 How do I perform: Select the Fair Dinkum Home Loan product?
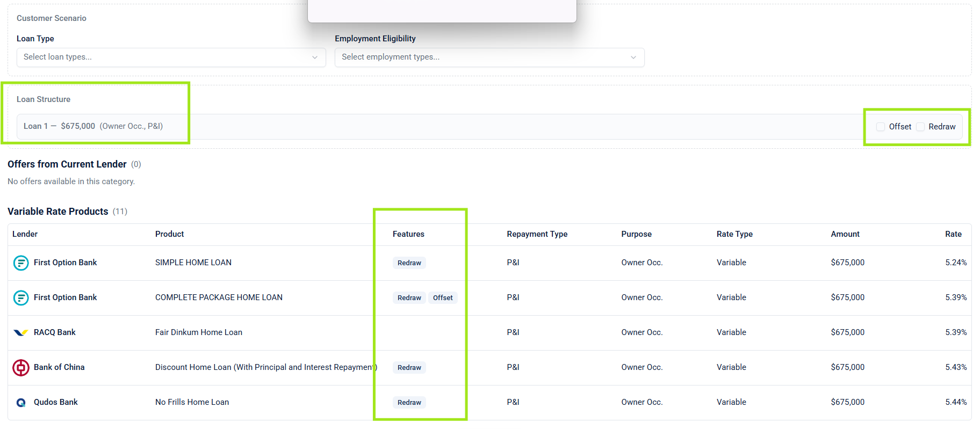(199, 332)
